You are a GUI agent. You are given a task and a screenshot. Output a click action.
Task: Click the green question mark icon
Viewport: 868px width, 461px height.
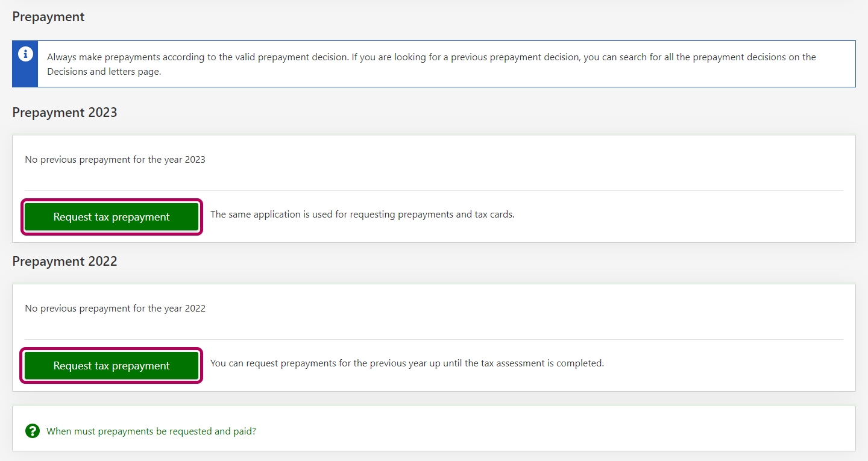coord(32,431)
